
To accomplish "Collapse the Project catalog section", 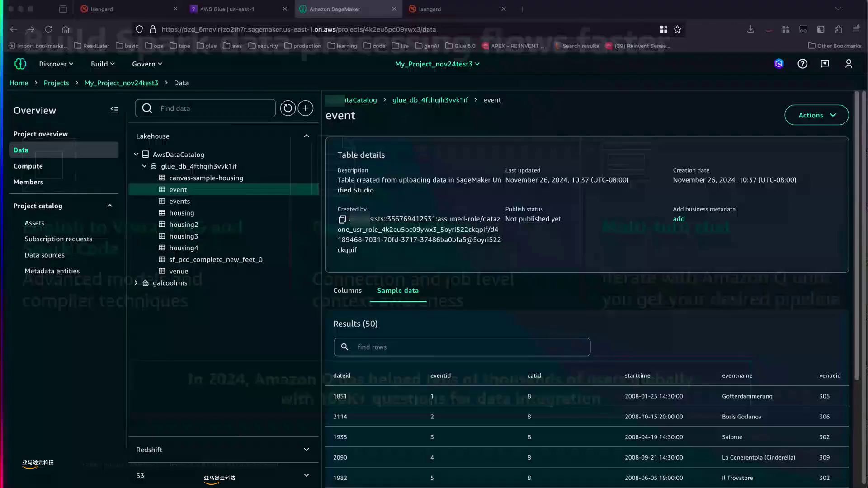I will click(x=109, y=206).
